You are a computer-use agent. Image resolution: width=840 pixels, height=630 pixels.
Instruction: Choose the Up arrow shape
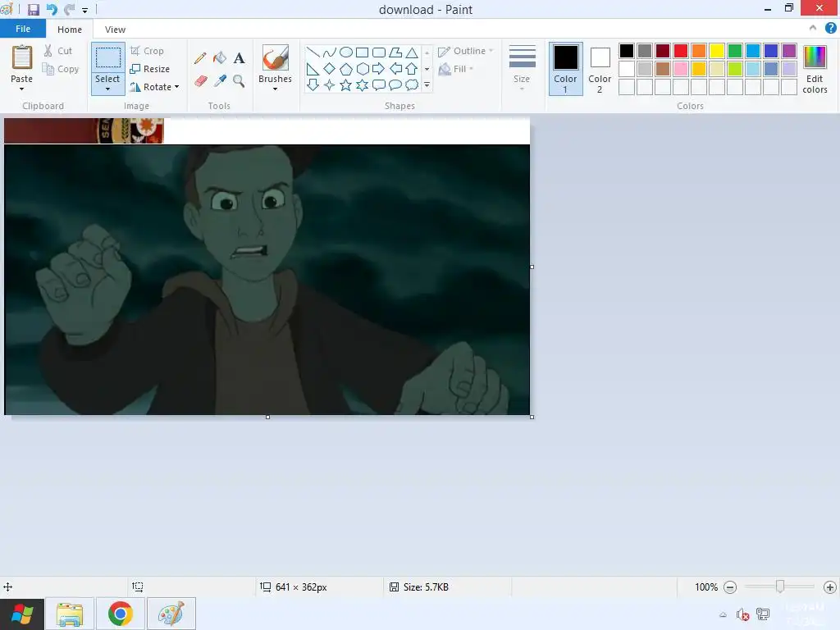click(412, 69)
